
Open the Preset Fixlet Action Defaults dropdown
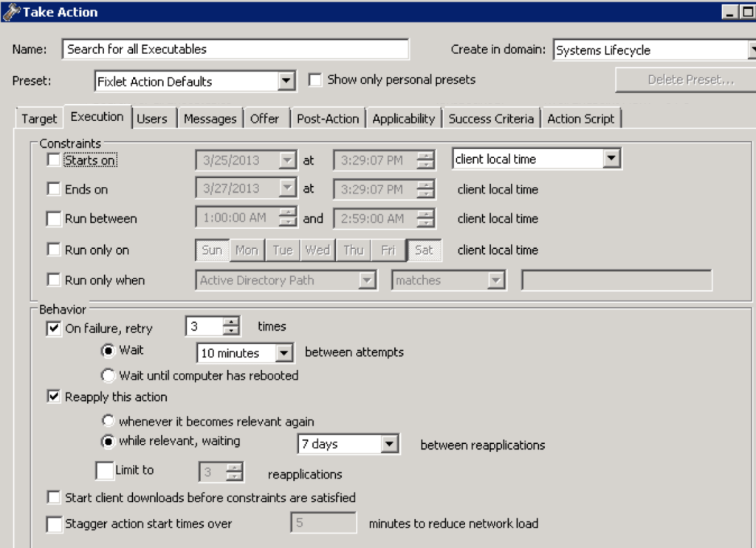[286, 81]
